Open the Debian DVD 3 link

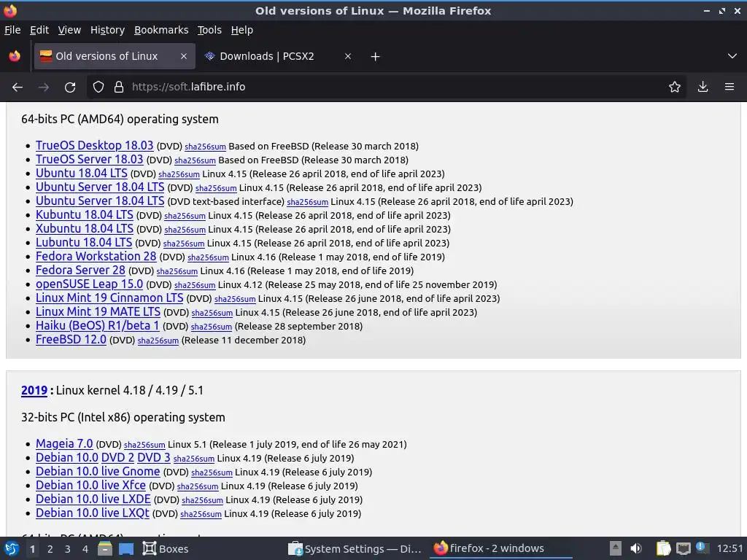153,457
